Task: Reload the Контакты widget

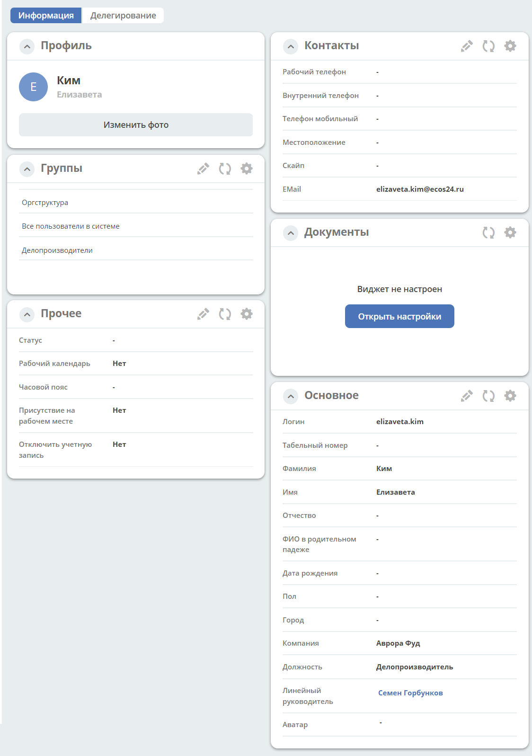Action: click(488, 46)
